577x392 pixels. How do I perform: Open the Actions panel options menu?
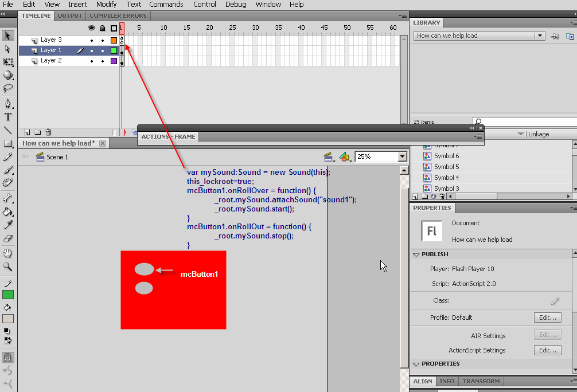479,136
